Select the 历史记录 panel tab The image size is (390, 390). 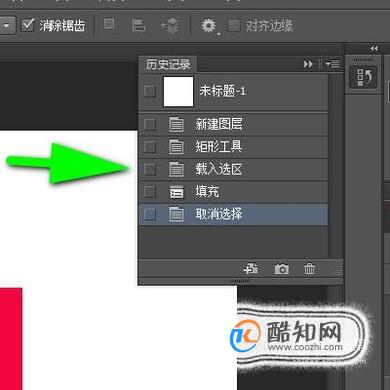click(x=168, y=64)
